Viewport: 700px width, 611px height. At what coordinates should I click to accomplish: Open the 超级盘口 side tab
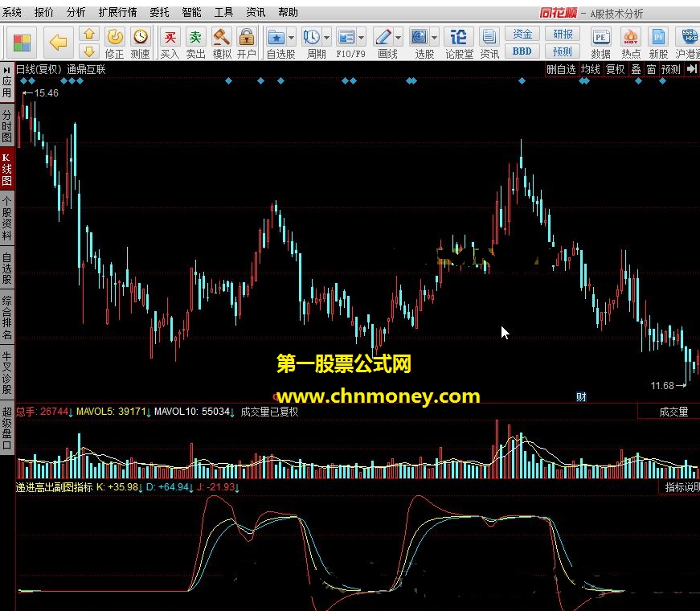[x=6, y=428]
